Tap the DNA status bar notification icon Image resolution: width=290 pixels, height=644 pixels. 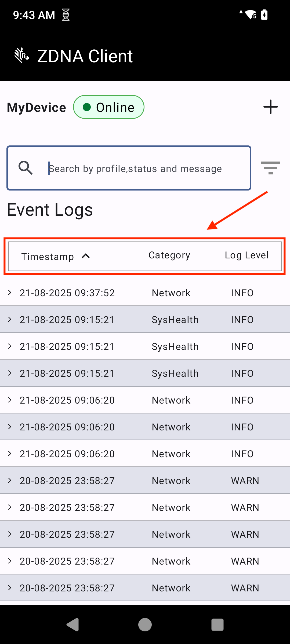tap(66, 15)
